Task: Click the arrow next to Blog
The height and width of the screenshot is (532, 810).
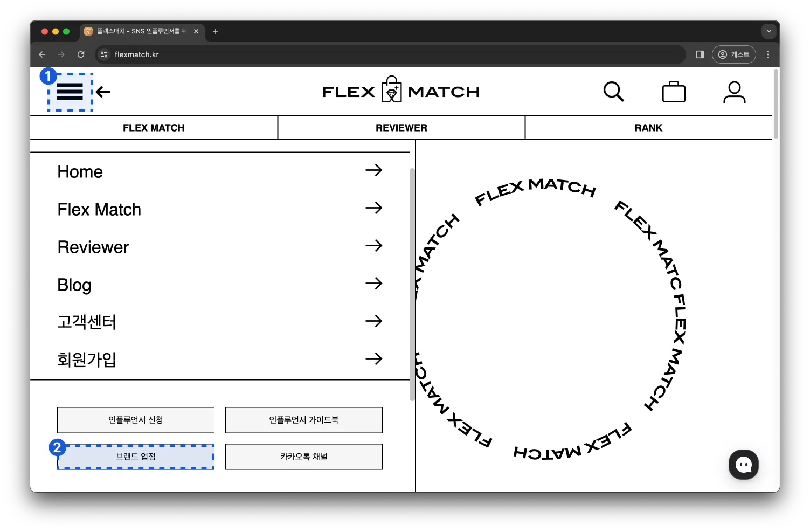Action: 374,284
